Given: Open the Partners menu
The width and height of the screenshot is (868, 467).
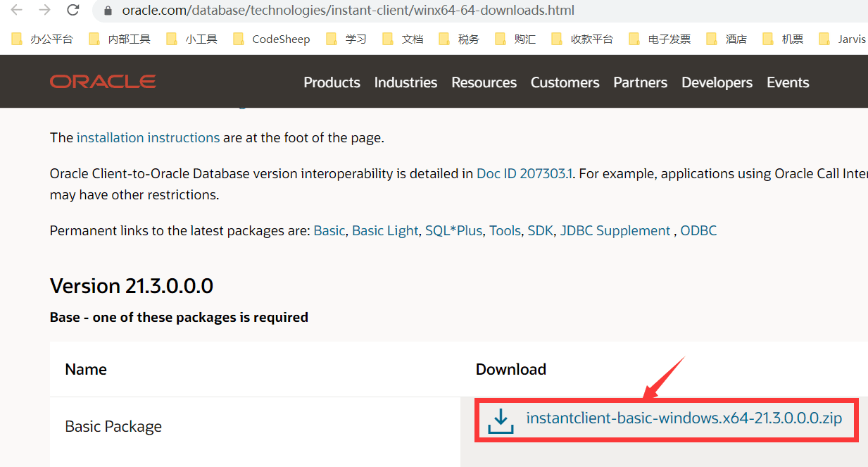Looking at the screenshot, I should pyautogui.click(x=640, y=82).
